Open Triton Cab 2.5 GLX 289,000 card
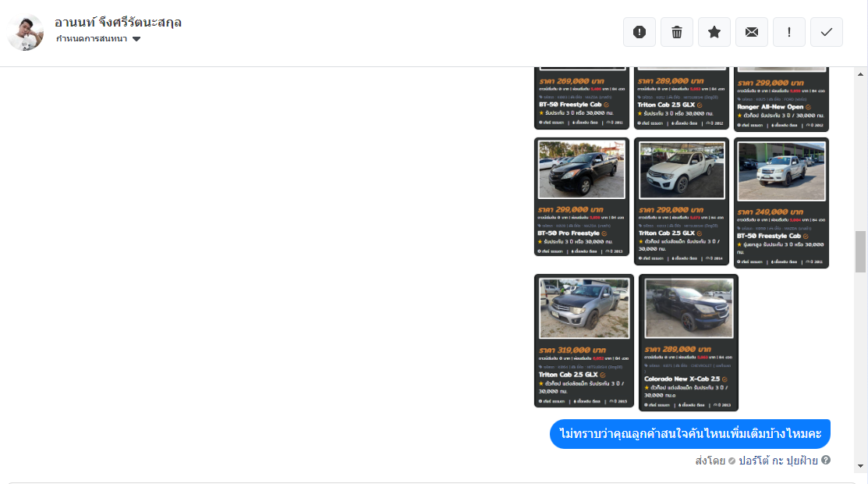Viewport: 868px width, 484px height. (682, 98)
